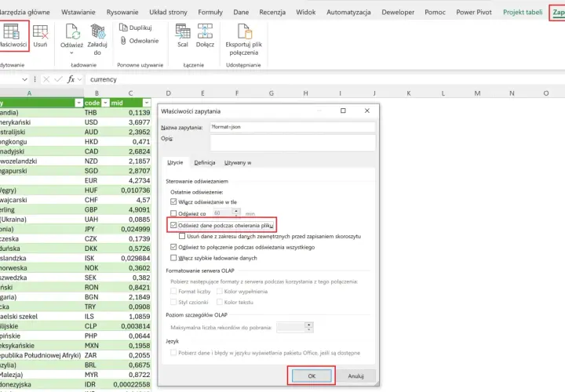Open the Pomoc ribbon tab

point(435,13)
